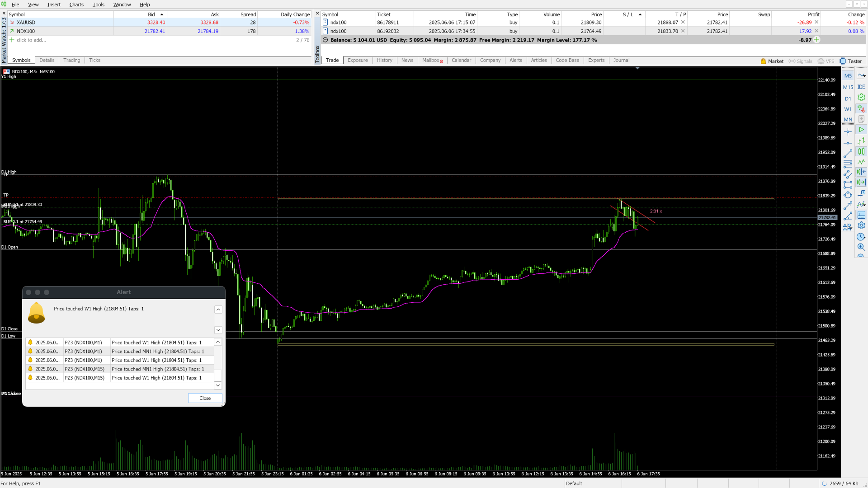Viewport: 868px width, 488px height.
Task: Open the IDE MetaEditor icon
Action: (x=861, y=87)
